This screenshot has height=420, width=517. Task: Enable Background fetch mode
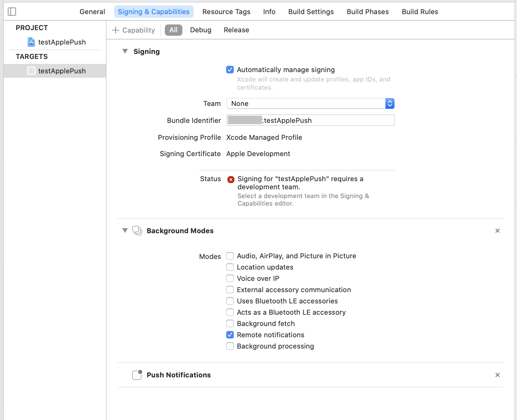tap(230, 323)
